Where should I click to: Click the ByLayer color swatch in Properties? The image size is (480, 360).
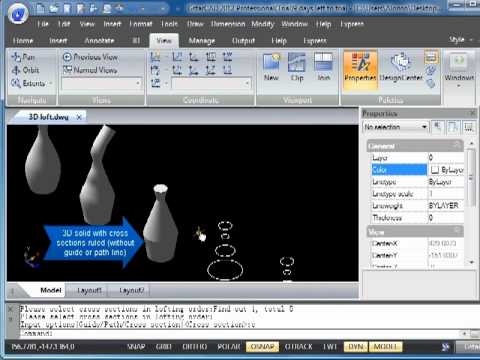point(435,170)
